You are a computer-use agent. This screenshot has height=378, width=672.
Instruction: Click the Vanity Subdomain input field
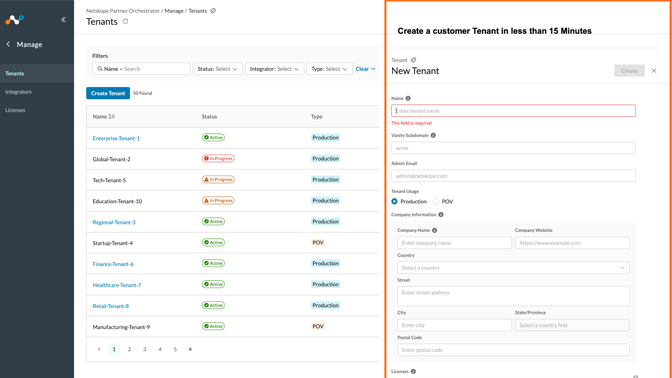point(513,148)
